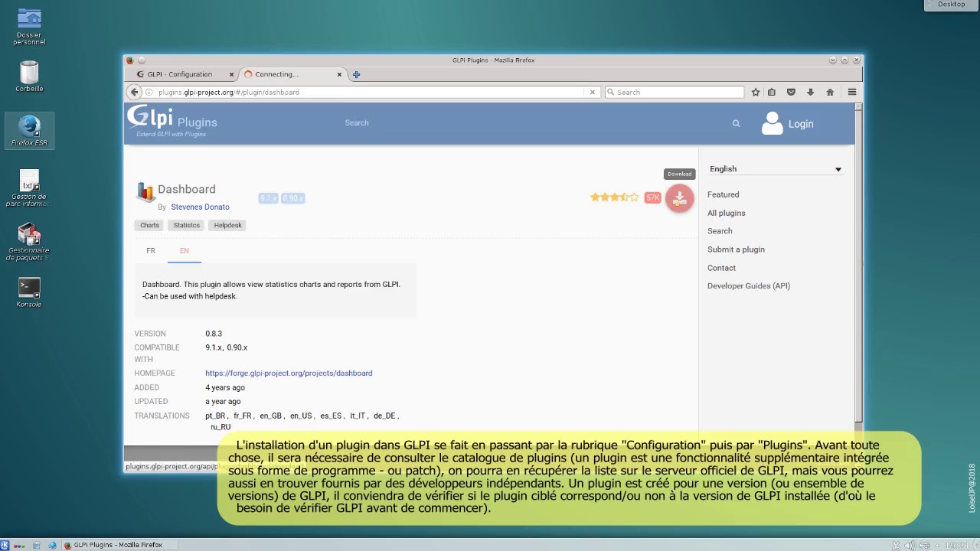The width and height of the screenshot is (980, 551).
Task: Open the English language dropdown
Action: pos(775,169)
